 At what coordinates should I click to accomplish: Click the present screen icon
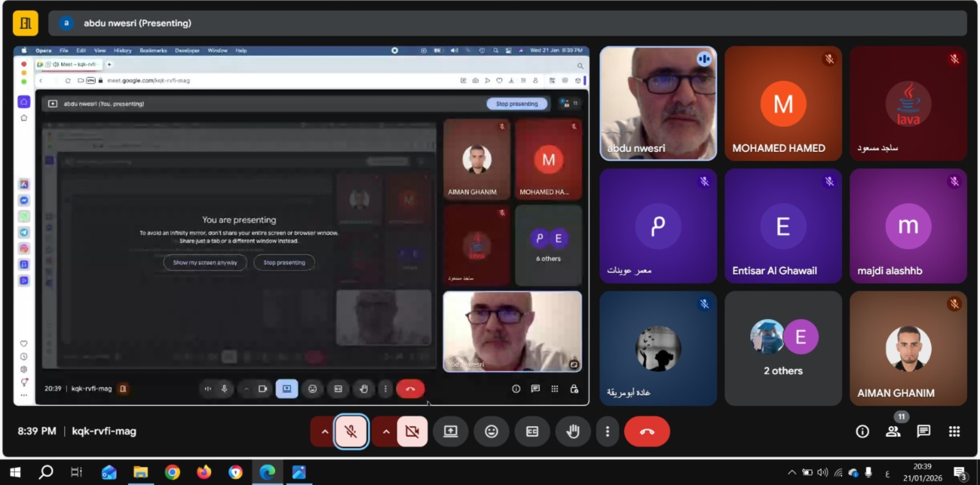pyautogui.click(x=451, y=432)
